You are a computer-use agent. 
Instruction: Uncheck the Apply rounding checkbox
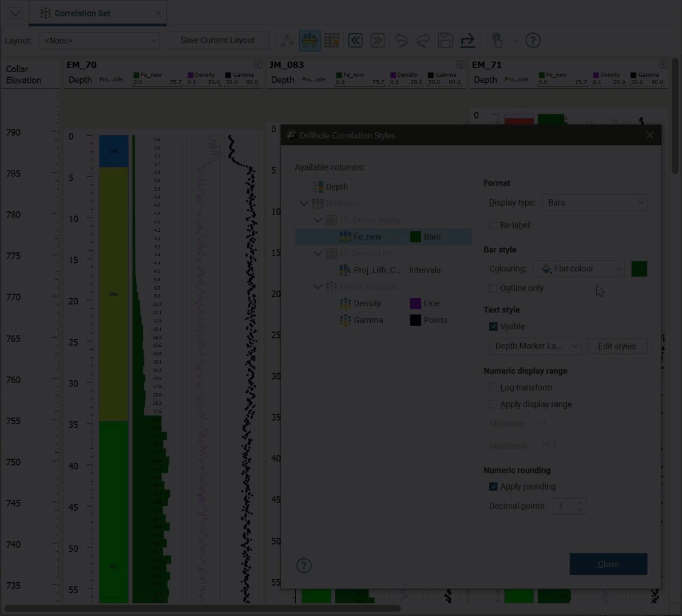[493, 487]
